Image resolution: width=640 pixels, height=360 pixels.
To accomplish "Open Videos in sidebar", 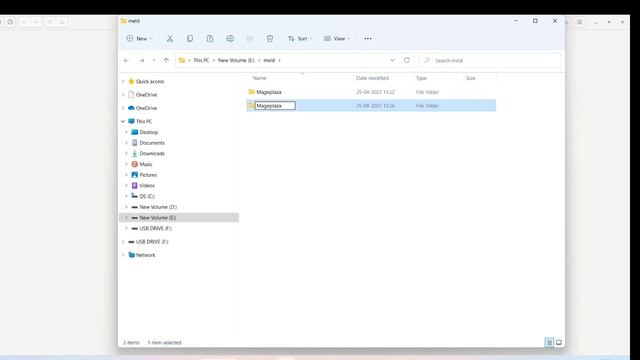I will click(x=147, y=186).
